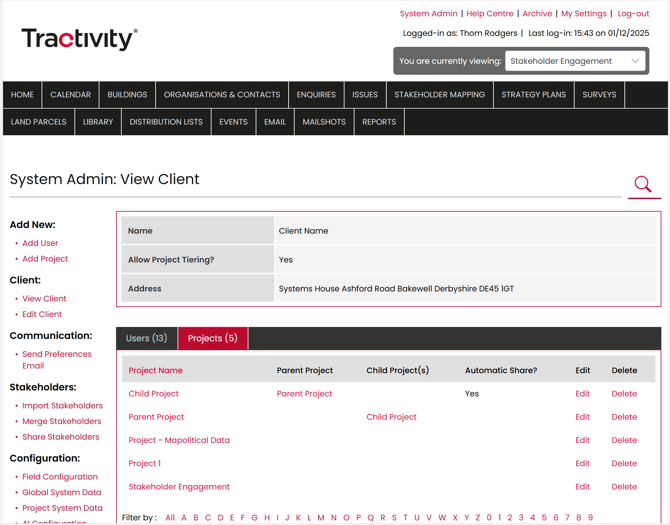
Task: Click the magnifying glass search icon
Action: [x=643, y=184]
